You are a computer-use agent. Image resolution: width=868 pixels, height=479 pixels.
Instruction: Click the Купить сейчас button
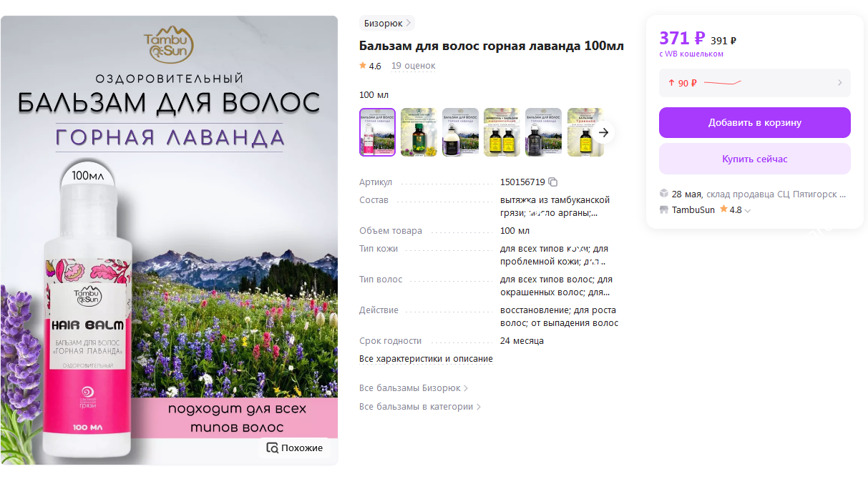tap(755, 159)
